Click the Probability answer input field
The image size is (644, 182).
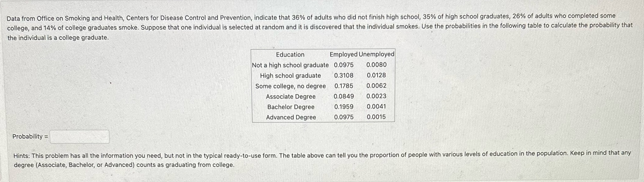coord(80,137)
